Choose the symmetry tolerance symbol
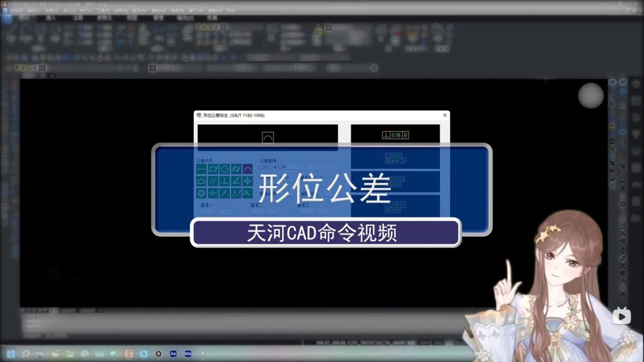This screenshot has width=644, height=362. [213, 193]
